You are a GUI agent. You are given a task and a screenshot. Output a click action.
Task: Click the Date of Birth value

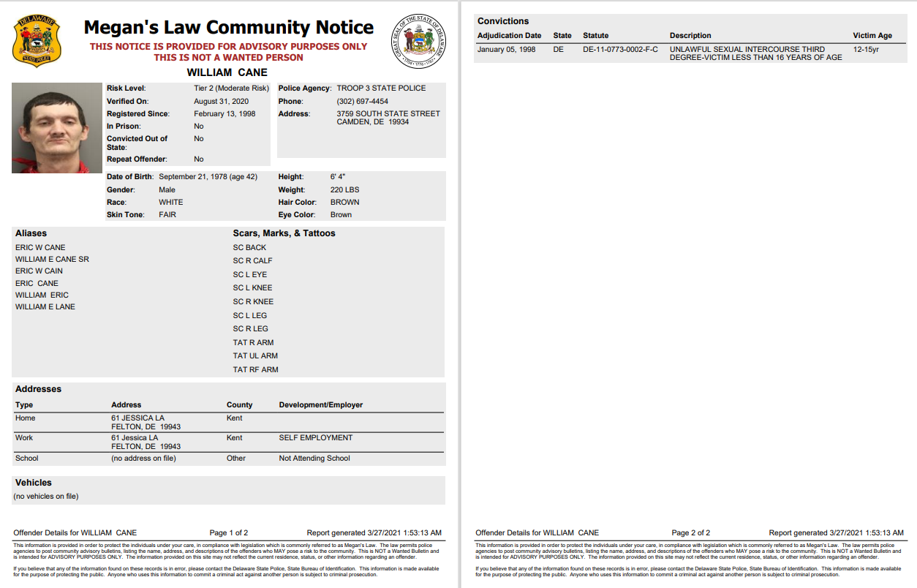coord(208,177)
